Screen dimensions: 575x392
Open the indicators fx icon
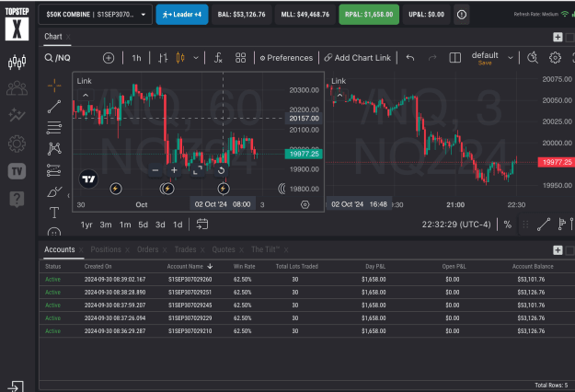coord(218,58)
